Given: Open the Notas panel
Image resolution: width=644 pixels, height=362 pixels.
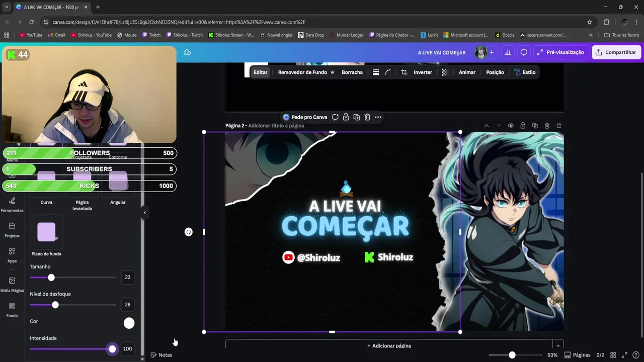Looking at the screenshot, I should tap(161, 355).
